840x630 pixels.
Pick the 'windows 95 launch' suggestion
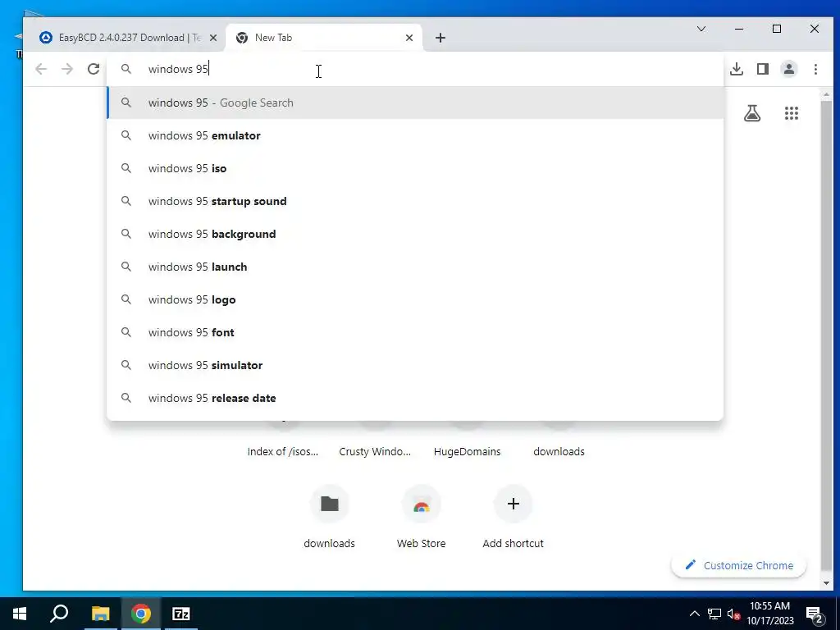tap(415, 267)
